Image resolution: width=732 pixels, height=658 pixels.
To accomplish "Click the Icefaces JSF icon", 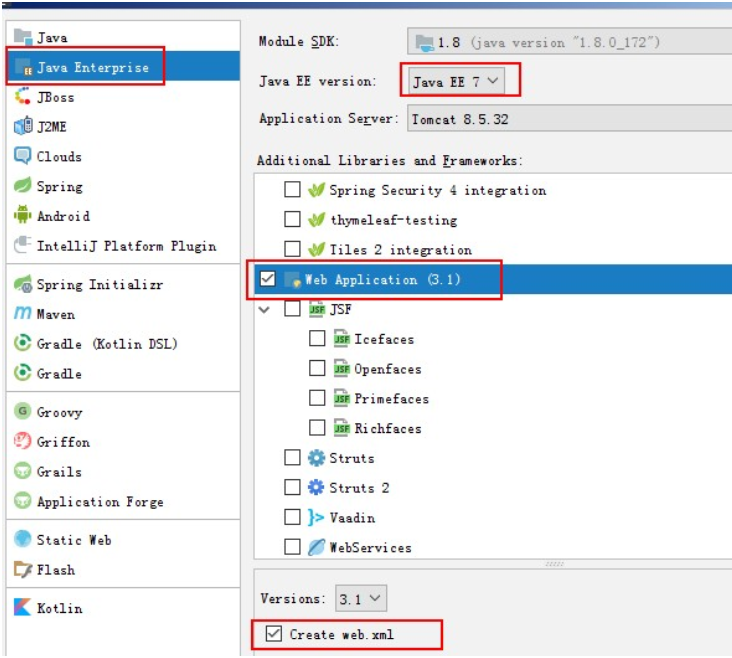I will pyautogui.click(x=341, y=339).
